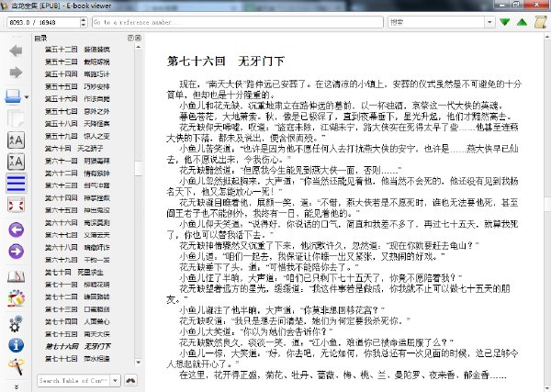This screenshot has width=551, height=392.
Task: Select chapter 第七十一回 in the contents list
Action: pyautogui.click(x=77, y=285)
